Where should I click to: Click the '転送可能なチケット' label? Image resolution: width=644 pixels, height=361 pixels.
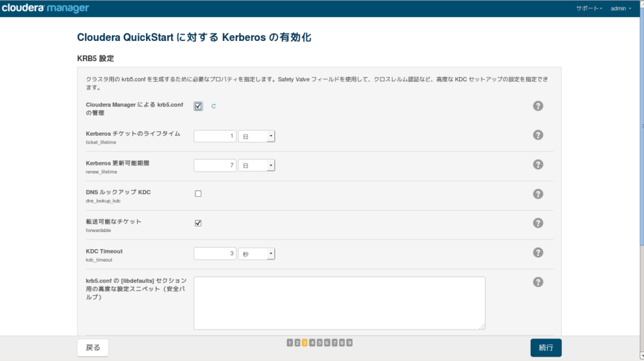113,221
